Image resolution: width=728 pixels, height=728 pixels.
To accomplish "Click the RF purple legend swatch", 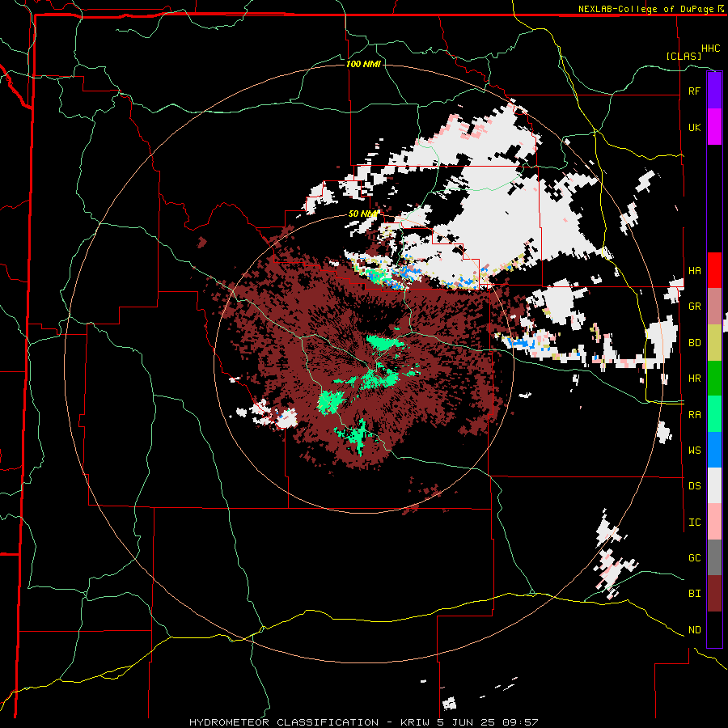I will [714, 91].
